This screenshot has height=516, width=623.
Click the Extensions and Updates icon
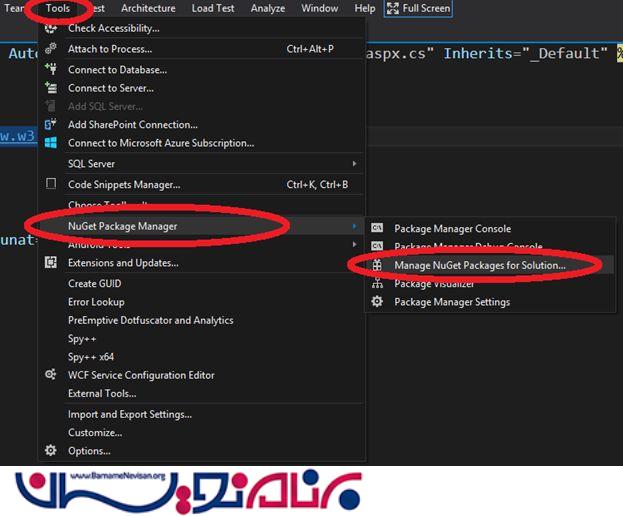click(51, 263)
